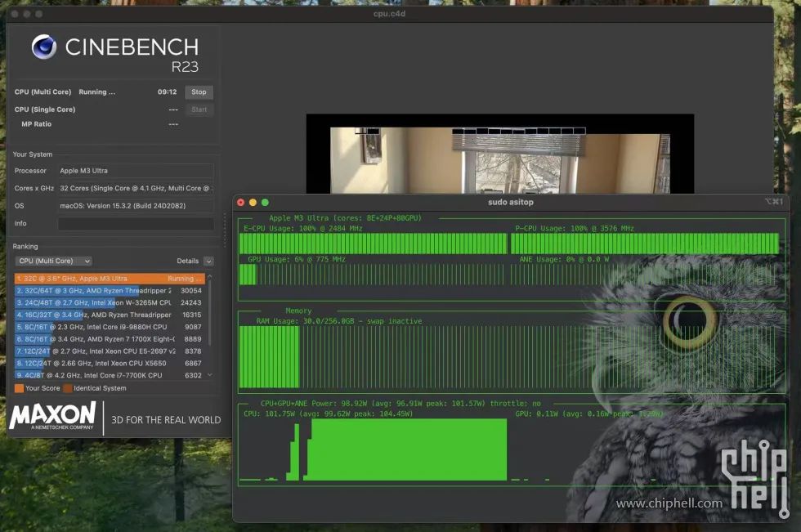Select the Cores x GHz field
The image size is (801, 532).
click(x=136, y=189)
